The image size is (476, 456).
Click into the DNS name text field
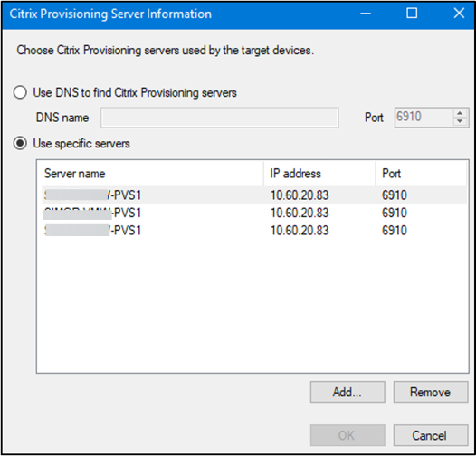(220, 118)
